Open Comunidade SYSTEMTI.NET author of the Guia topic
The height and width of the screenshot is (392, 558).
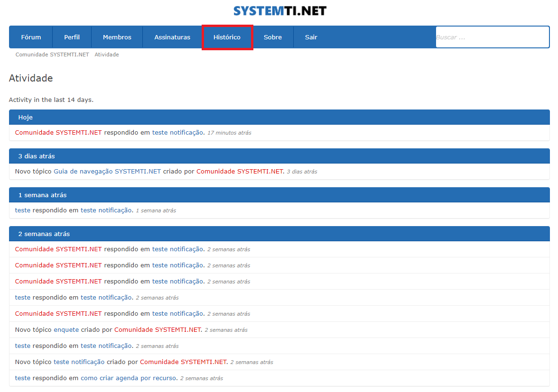[x=240, y=171]
